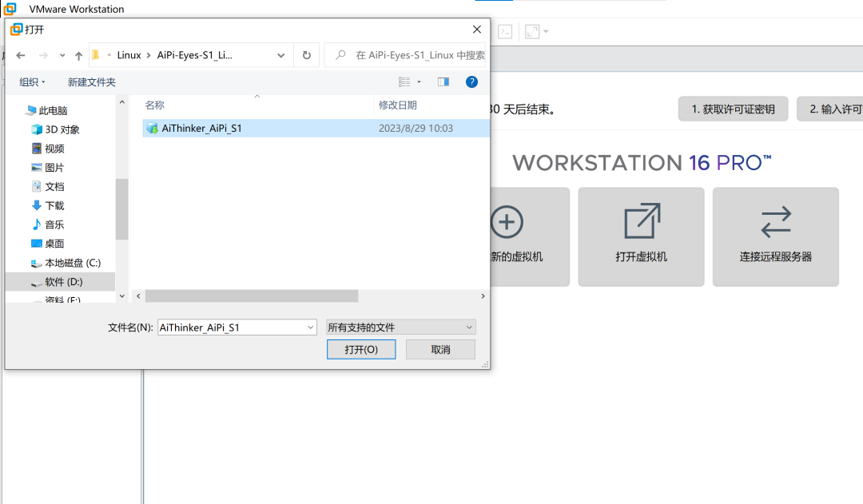
Task: Click the connect to remote server tile
Action: (x=775, y=236)
